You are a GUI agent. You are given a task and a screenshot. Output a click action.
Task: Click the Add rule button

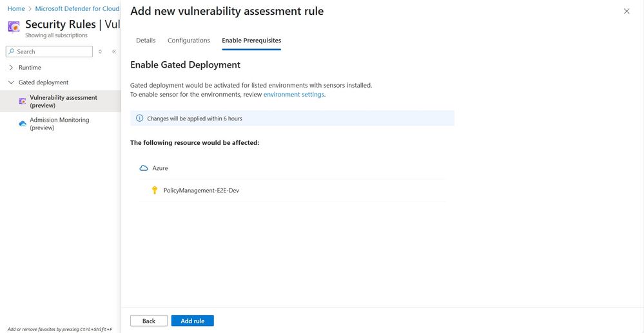(193, 321)
